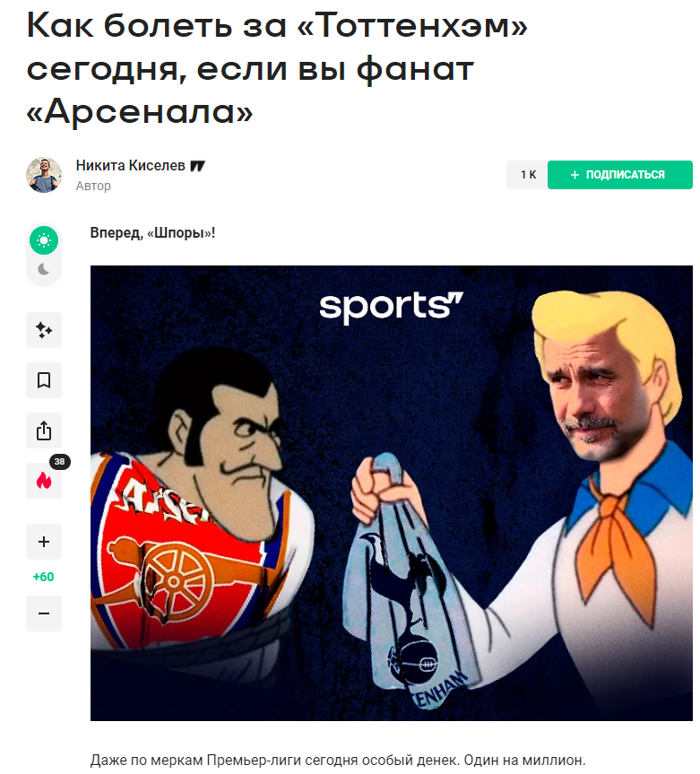
Task: Click the sports logo in the image
Action: pos(391,307)
